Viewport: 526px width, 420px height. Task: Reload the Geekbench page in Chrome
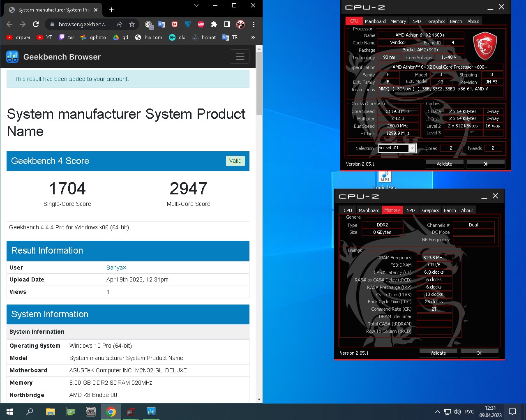[x=36, y=24]
